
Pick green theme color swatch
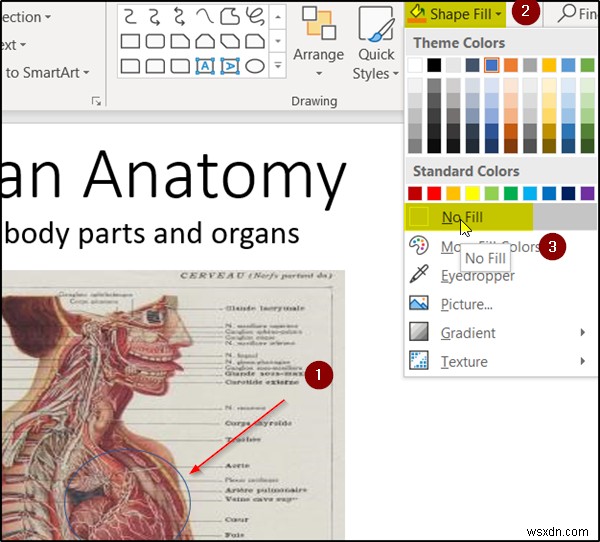(587, 65)
